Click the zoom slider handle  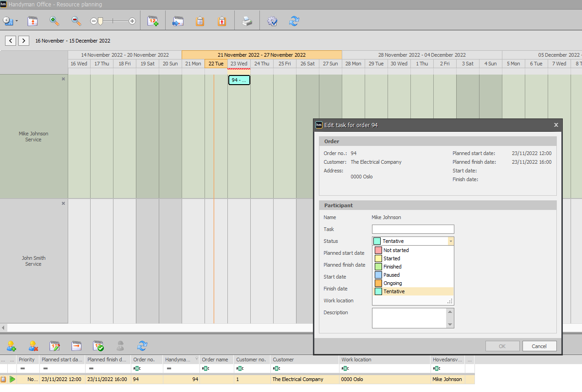point(101,21)
